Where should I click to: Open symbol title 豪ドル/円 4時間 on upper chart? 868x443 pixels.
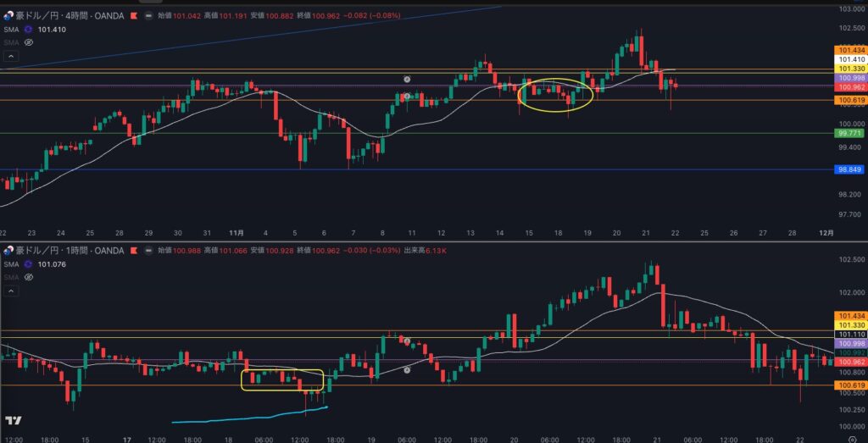[x=68, y=15]
